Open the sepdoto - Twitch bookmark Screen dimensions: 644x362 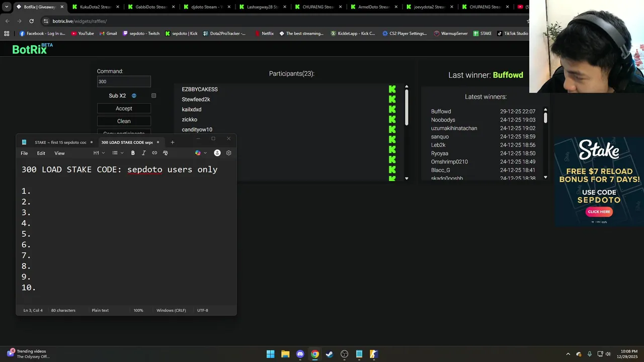click(141, 34)
